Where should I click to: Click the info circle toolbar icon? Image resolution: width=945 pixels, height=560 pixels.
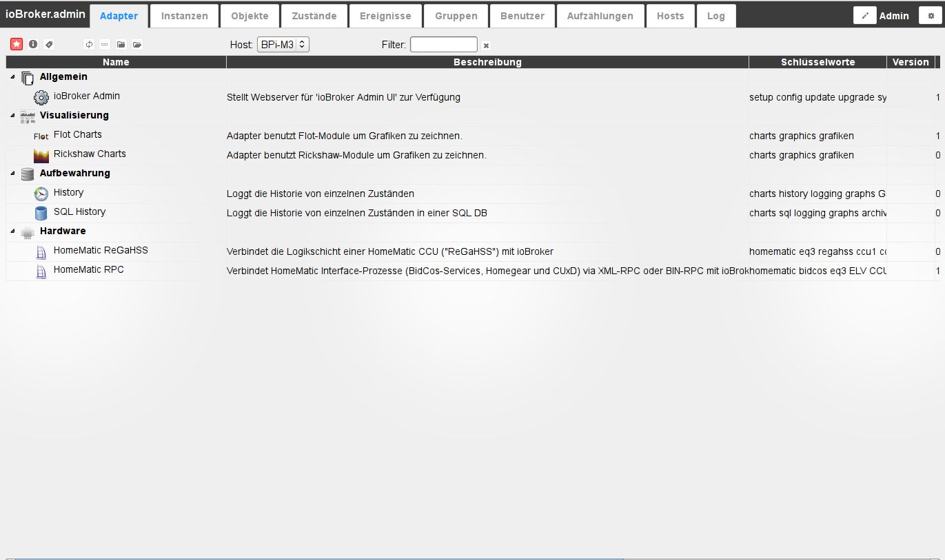tap(32, 44)
